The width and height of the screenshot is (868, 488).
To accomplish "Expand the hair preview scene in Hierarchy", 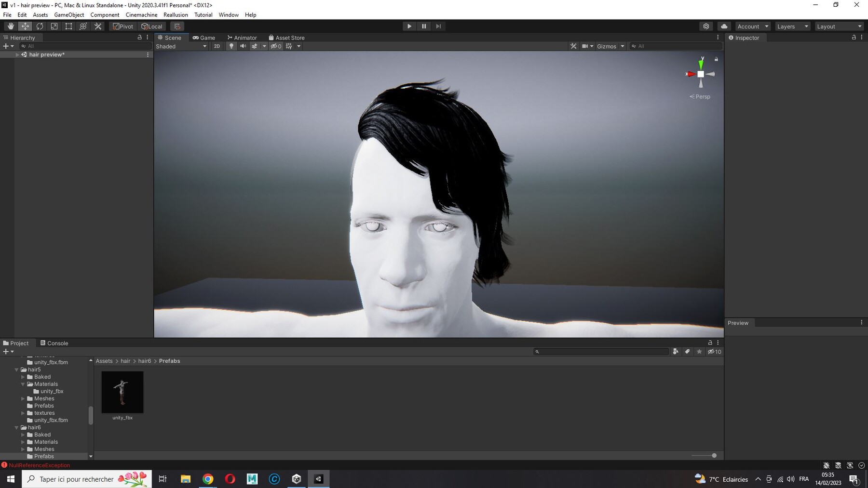I will pyautogui.click(x=17, y=54).
